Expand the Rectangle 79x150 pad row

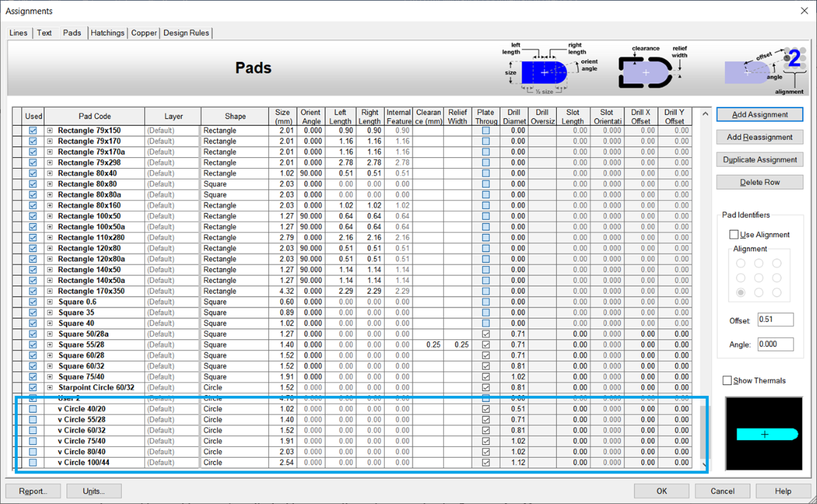point(50,131)
